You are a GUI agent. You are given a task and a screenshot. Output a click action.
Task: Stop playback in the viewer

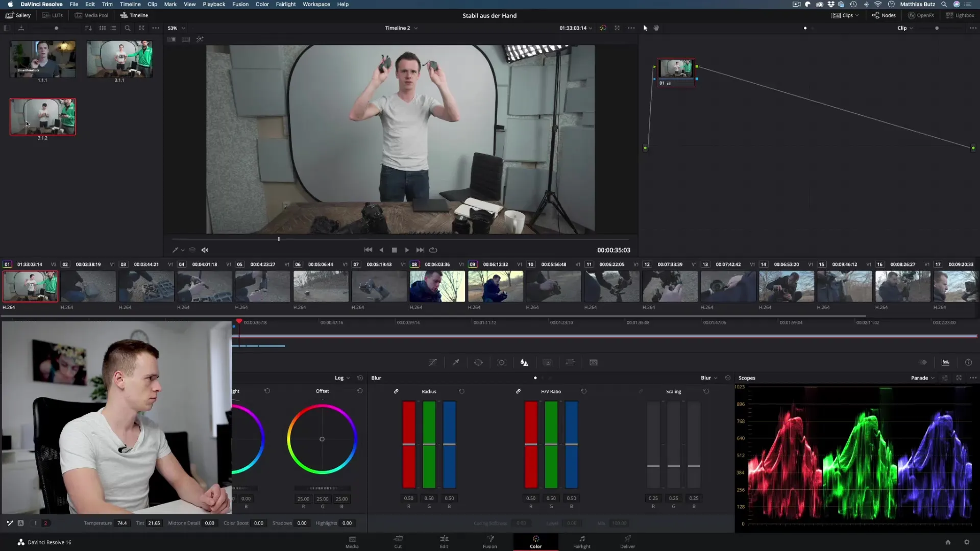pos(394,250)
